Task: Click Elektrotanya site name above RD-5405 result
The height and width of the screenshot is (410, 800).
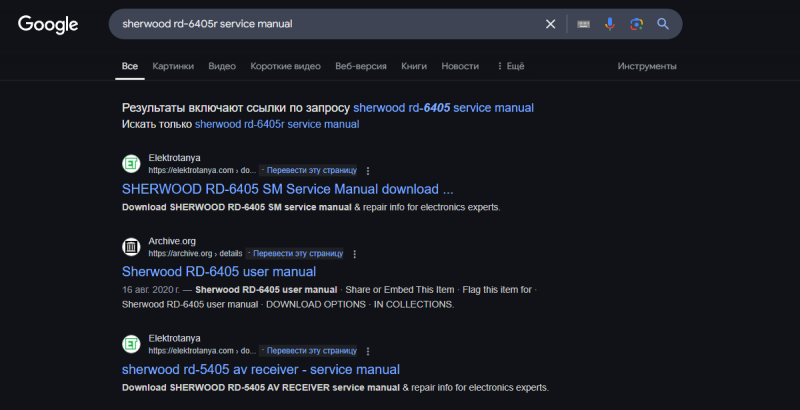Action: pos(174,338)
